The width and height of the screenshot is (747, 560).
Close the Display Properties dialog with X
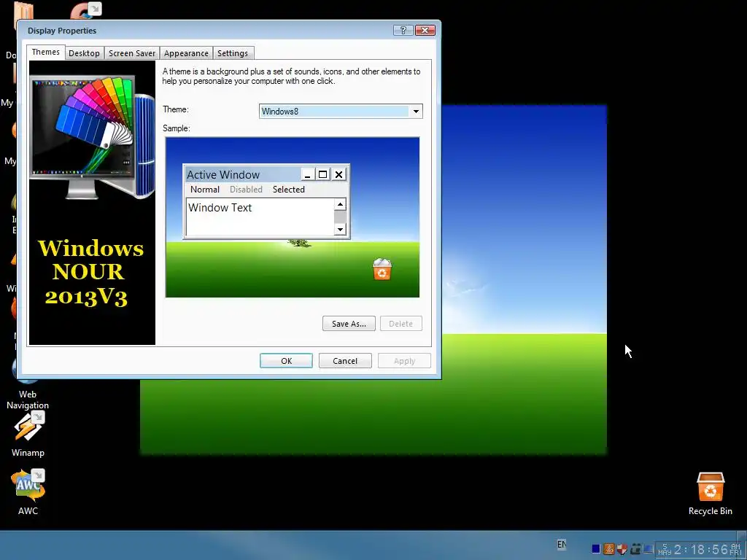(x=425, y=31)
